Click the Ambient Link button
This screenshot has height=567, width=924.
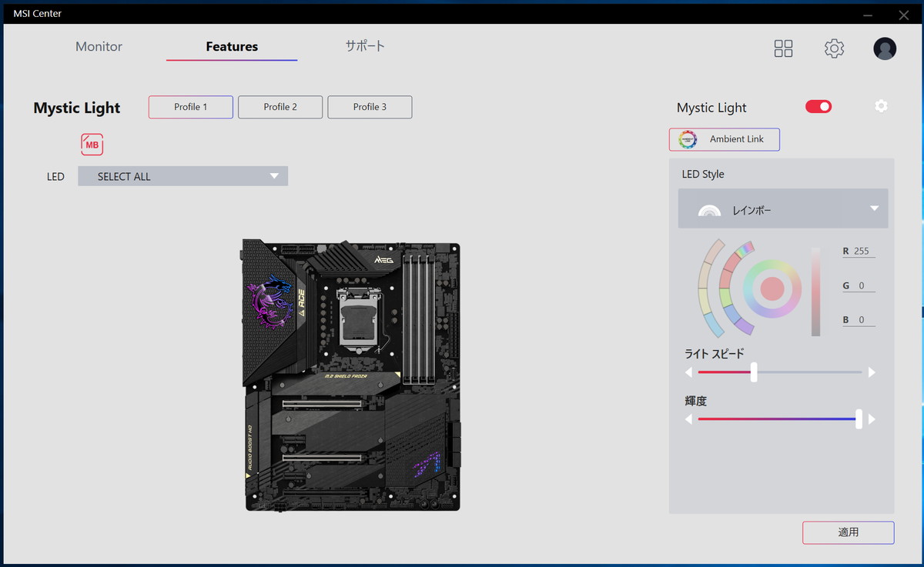[725, 139]
